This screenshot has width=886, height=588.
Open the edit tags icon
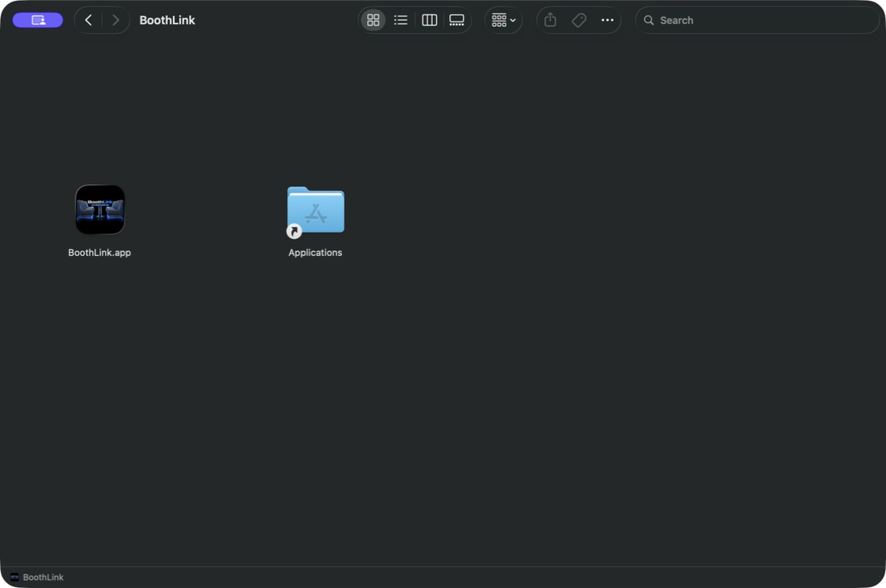click(579, 20)
